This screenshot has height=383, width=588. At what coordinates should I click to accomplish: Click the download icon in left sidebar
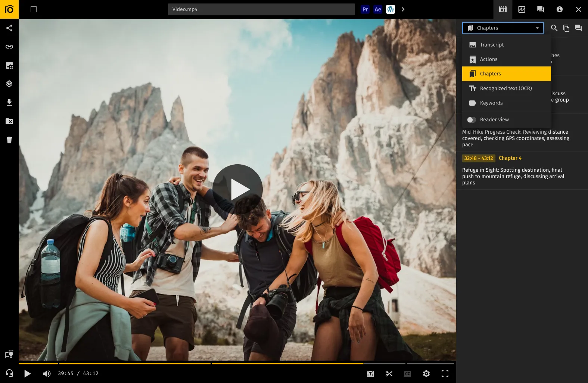9,103
